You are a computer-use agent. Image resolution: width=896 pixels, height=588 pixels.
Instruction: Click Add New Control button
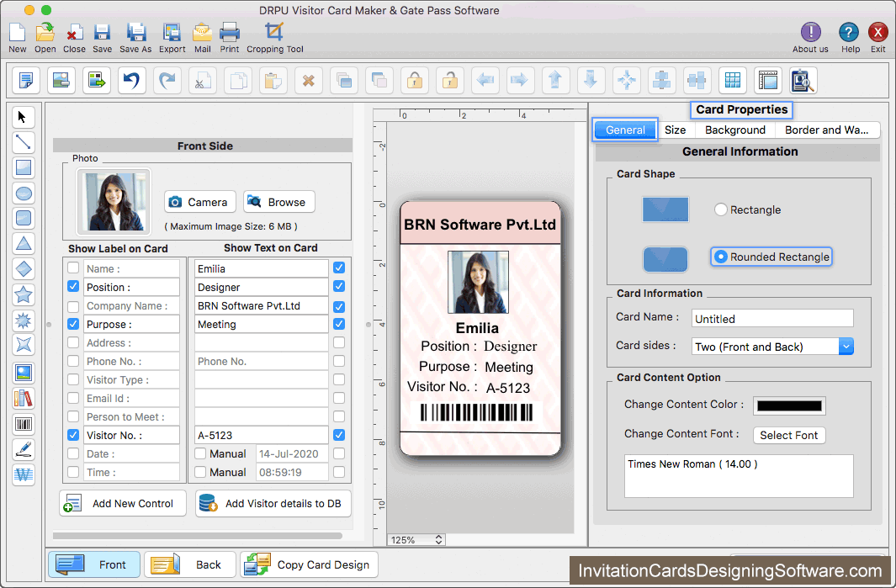(123, 503)
